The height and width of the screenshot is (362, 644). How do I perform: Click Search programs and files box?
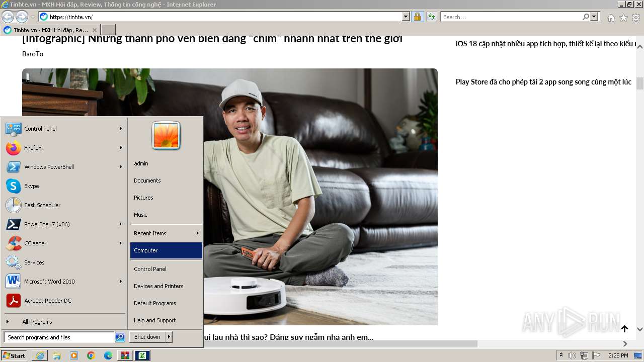click(x=59, y=337)
